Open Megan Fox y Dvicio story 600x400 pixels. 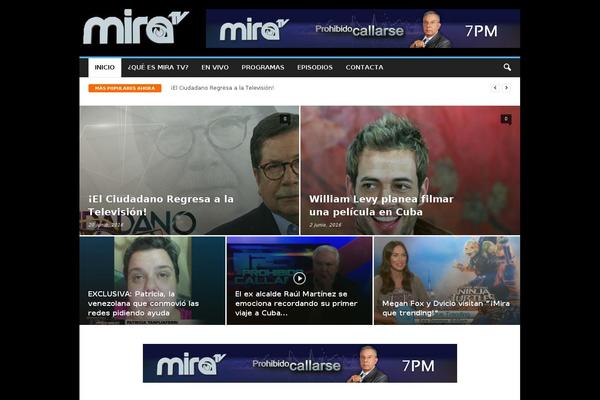[446, 308]
